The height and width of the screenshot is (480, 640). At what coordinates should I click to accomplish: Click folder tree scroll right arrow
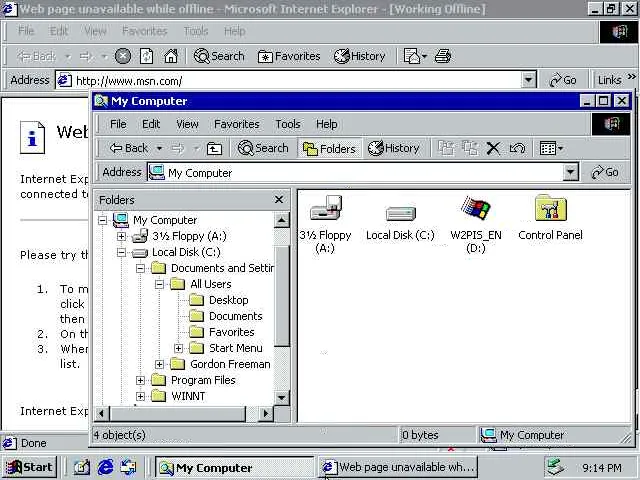coord(266,414)
